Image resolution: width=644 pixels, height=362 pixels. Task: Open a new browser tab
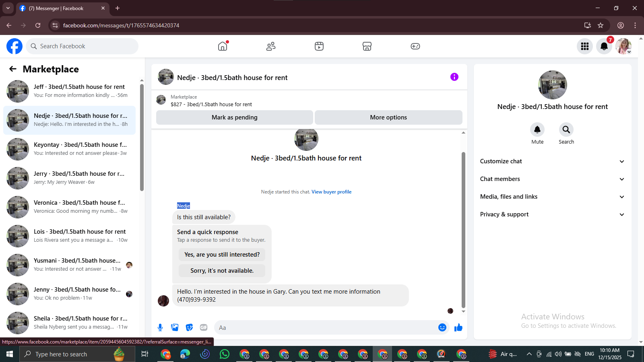118,8
